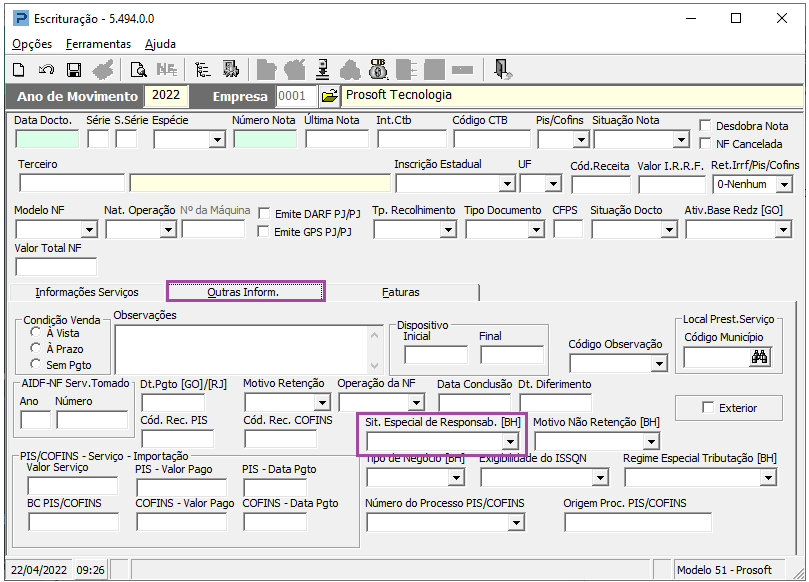
Task: Open the Pis/Cofins dropdown
Action: (x=581, y=139)
